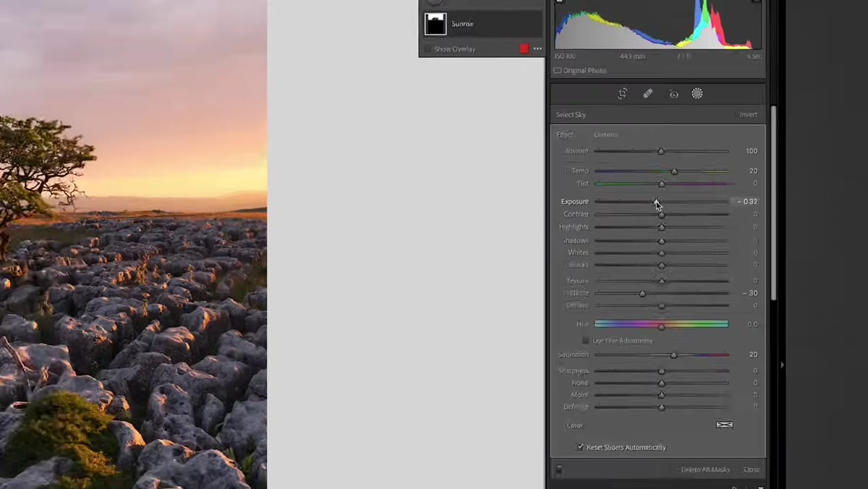Enable Use Fine Adjustment checkbox

586,340
